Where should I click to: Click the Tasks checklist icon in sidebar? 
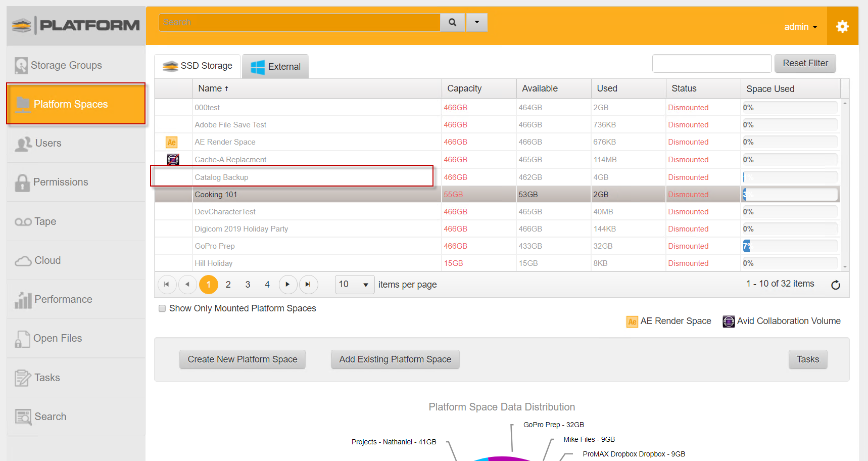[23, 378]
